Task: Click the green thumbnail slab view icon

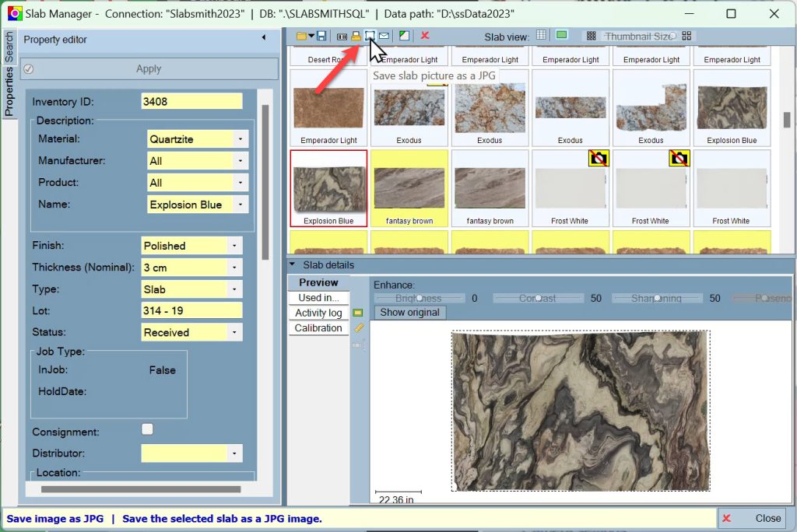Action: tap(561, 36)
